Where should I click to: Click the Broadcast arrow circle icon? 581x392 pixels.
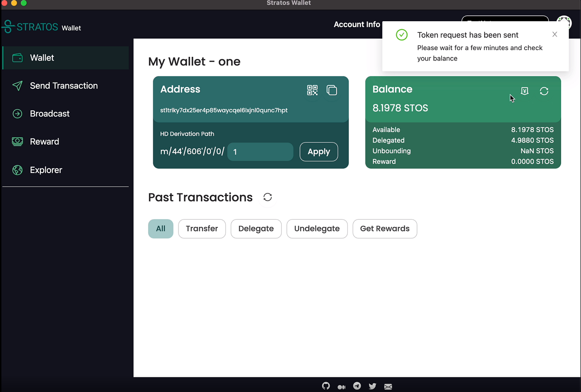click(17, 114)
